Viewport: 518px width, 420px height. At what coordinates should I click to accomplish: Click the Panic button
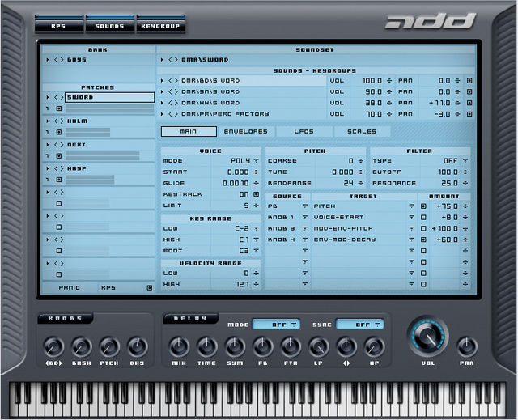coord(70,288)
